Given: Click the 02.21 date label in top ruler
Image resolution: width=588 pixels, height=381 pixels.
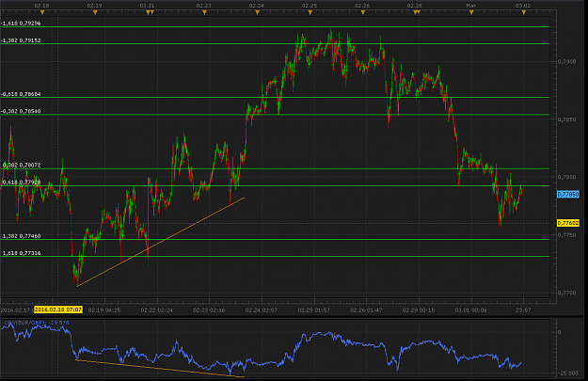Looking at the screenshot, I should click(147, 6).
